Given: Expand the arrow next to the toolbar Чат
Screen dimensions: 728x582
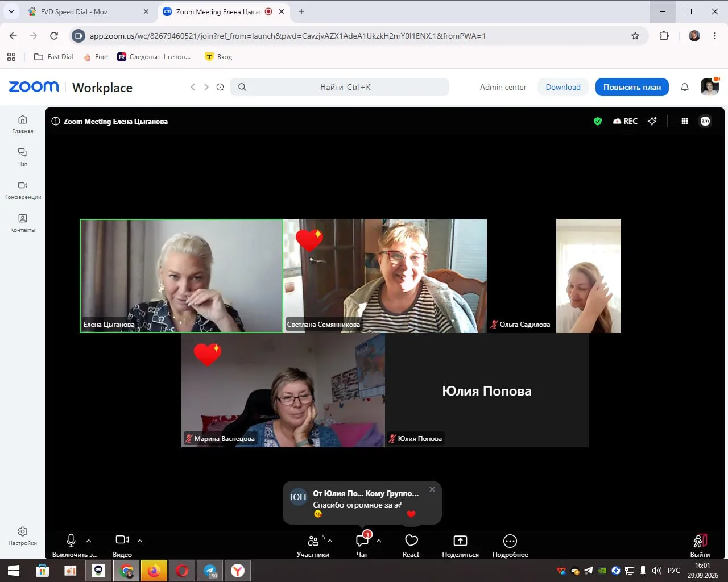Looking at the screenshot, I should coord(379,541).
